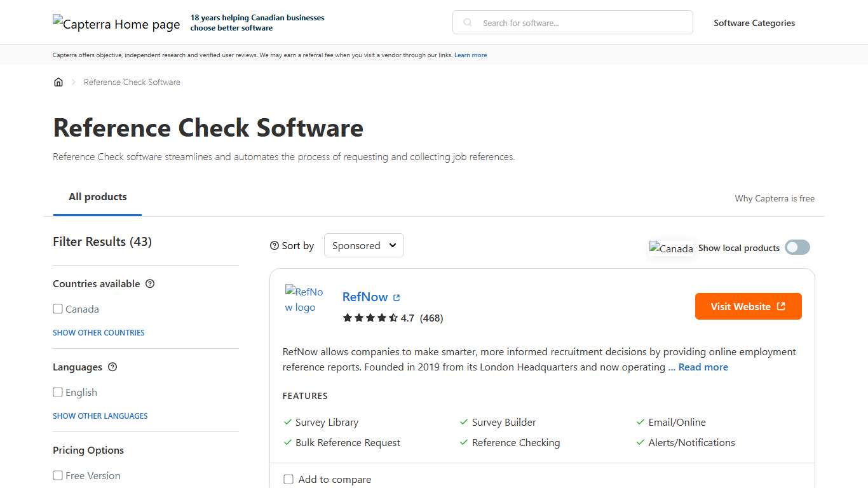
Task: Click the Canada flag image
Action: point(671,248)
